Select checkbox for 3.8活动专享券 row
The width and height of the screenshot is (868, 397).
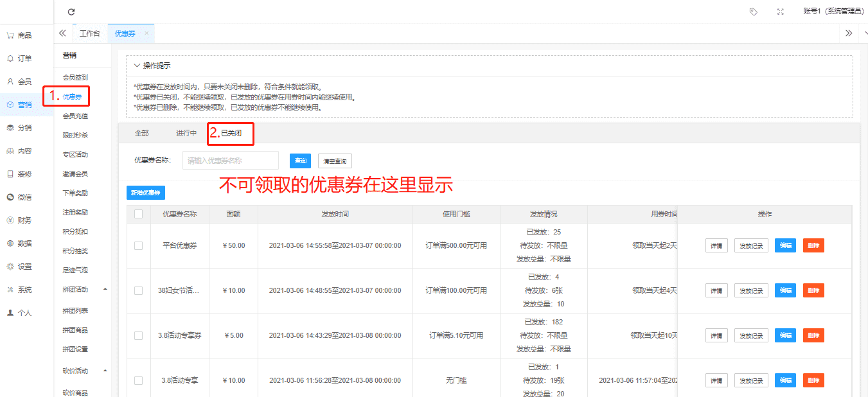click(138, 335)
